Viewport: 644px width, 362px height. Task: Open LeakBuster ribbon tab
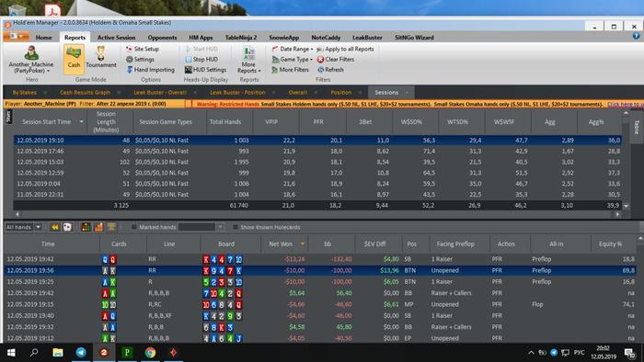pos(367,38)
